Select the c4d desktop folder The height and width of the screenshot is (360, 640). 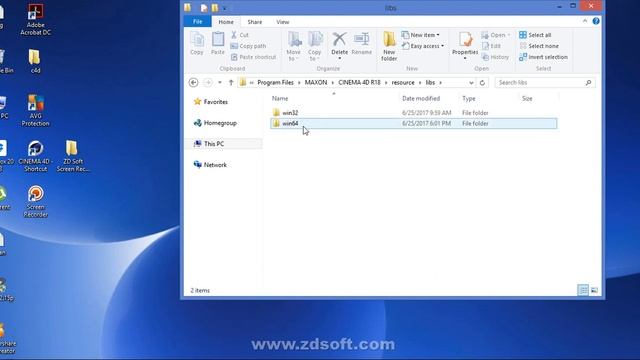pos(35,61)
